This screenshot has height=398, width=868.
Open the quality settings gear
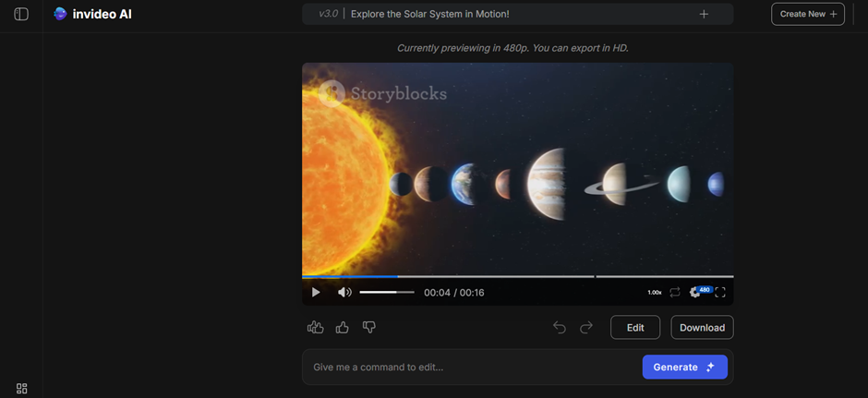pyautogui.click(x=695, y=293)
